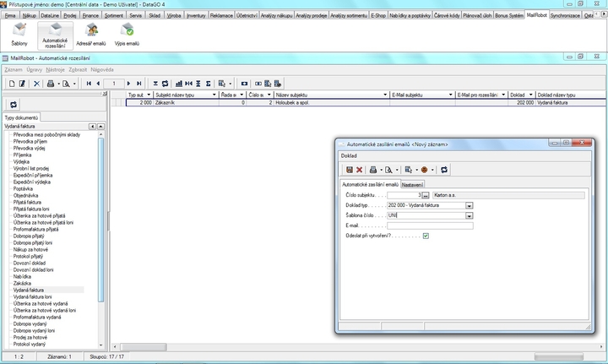Click the horizontal scrollbar thumb of grid
This screenshot has height=364, width=608.
tap(144, 346)
